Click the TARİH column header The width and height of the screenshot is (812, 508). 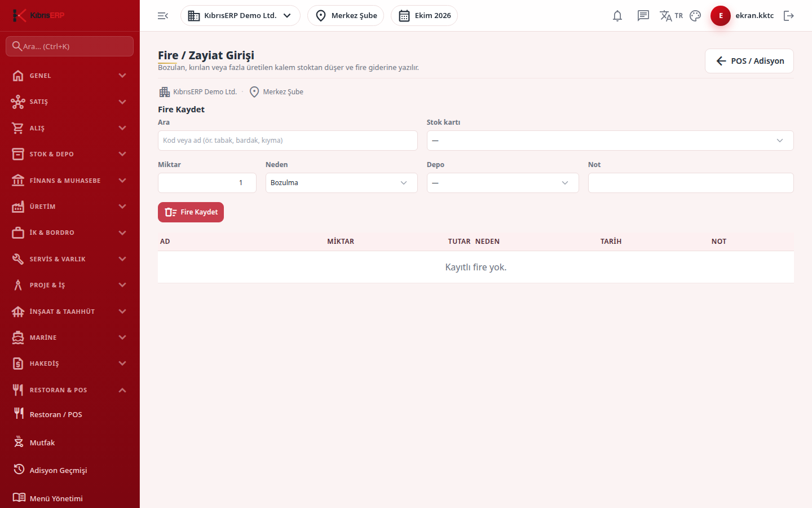coord(611,242)
